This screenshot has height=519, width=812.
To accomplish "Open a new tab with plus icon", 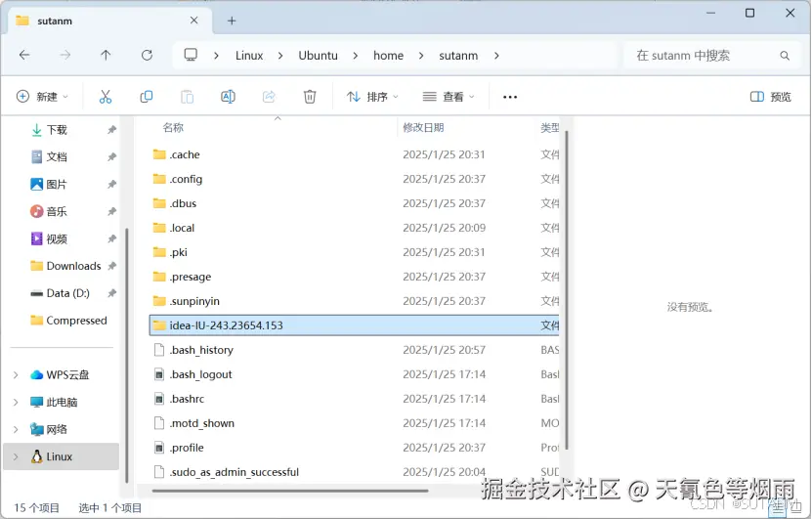I will click(232, 21).
